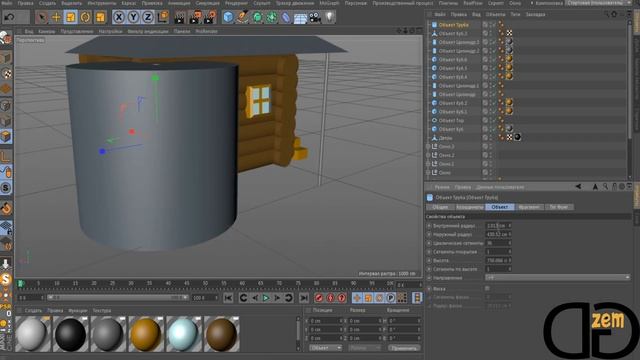Open the blue deformer palette

click(x=286, y=17)
